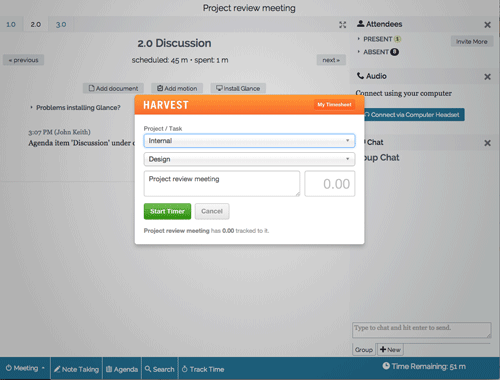This screenshot has height=380, width=500.
Task: Open Search in bottom bar
Action: coord(160,369)
